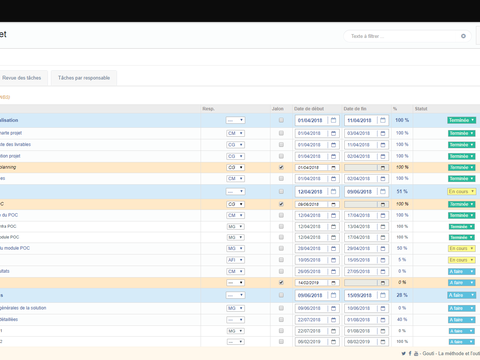
Task: Open the Facebook icon in the footer
Action: tap(410, 353)
